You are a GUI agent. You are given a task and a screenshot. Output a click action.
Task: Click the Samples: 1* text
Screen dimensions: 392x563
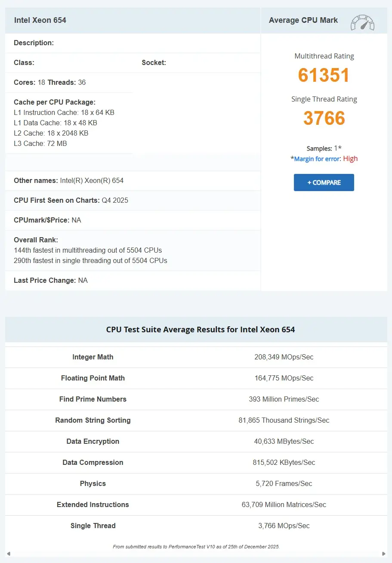(x=324, y=148)
